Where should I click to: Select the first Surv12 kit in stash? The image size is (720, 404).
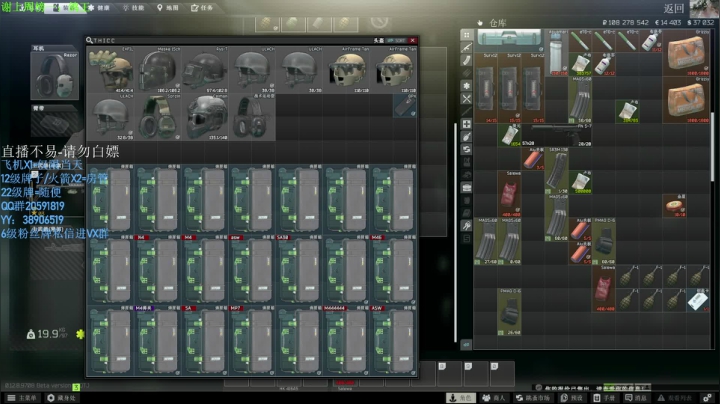486,88
